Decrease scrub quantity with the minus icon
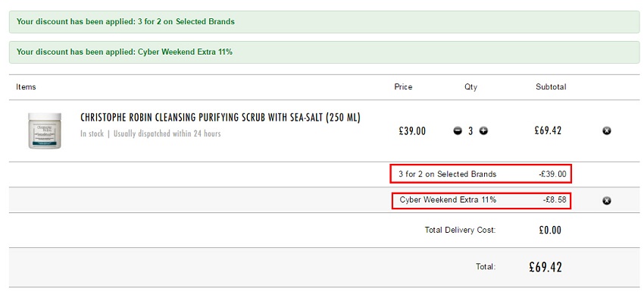The height and width of the screenshot is (292, 644). pos(458,131)
